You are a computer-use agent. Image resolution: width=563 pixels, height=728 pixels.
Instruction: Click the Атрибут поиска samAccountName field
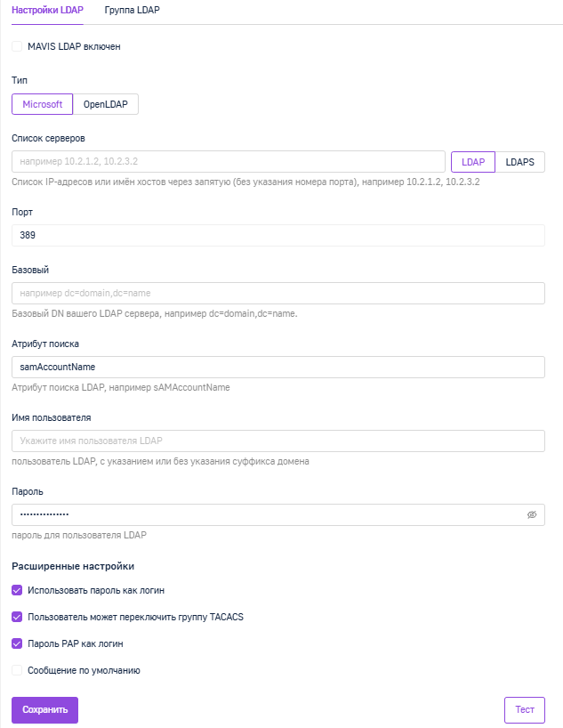278,368
